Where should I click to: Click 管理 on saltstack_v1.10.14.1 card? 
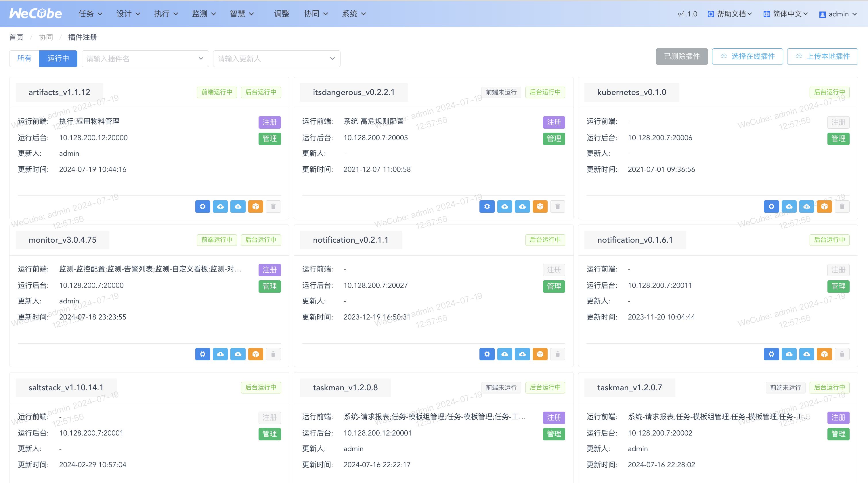point(269,434)
